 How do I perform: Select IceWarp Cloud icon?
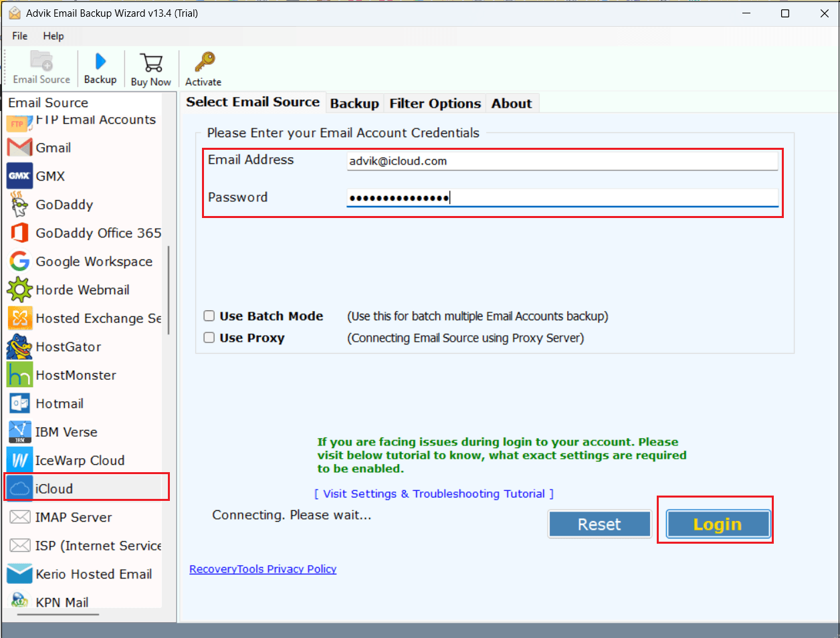(19, 460)
